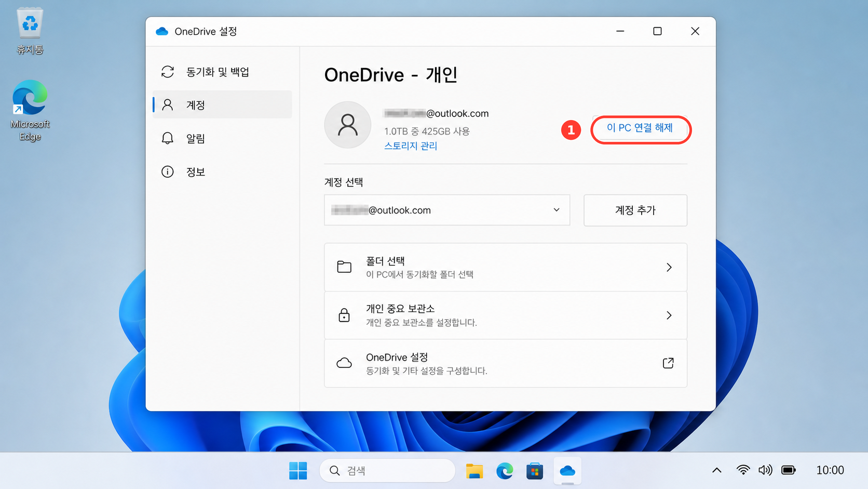Click the 1.0TB 중 425GB 사용 storage text
868x489 pixels.
click(427, 131)
